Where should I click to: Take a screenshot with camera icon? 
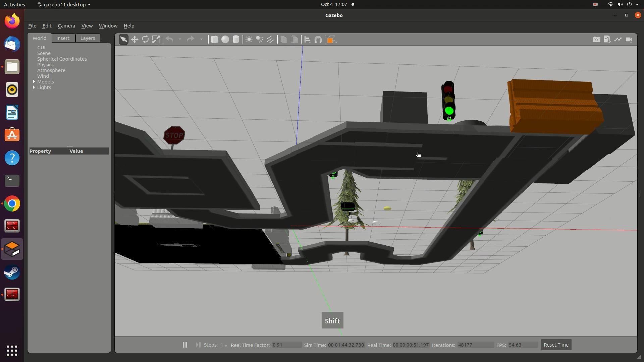click(596, 40)
